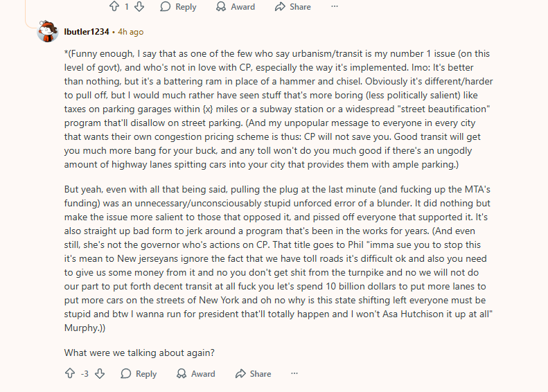Click the Share label on top comment
Image resolution: width=548 pixels, height=392 pixels.
tap(300, 7)
